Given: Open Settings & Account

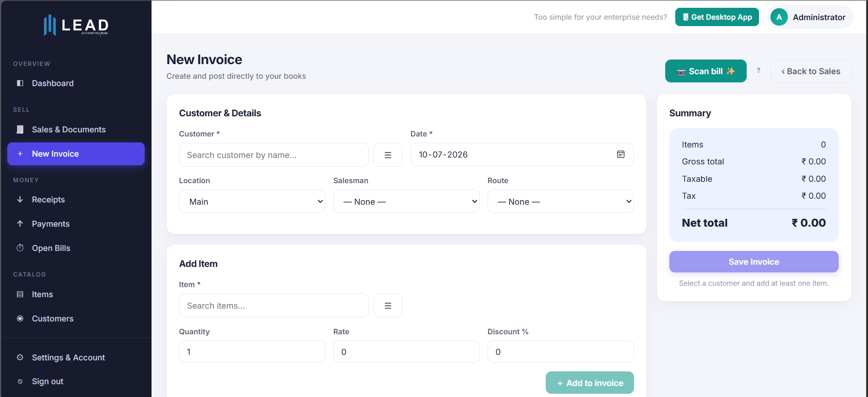Looking at the screenshot, I should [x=76, y=358].
